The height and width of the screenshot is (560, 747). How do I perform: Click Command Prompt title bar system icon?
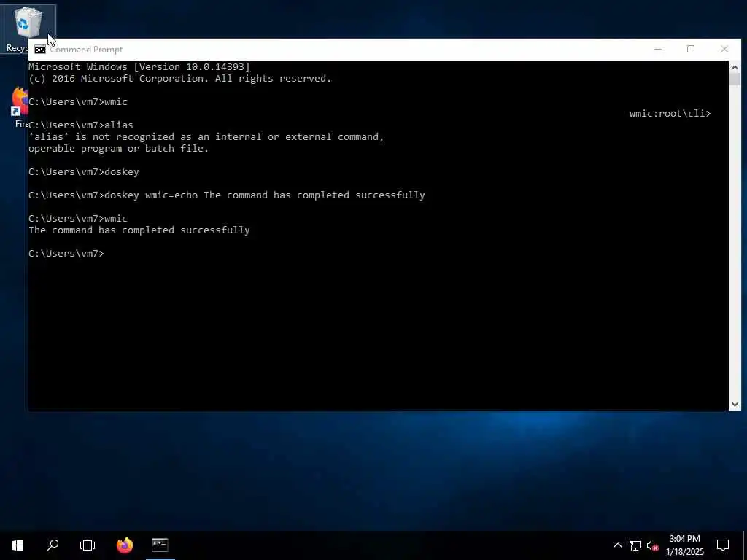click(40, 50)
